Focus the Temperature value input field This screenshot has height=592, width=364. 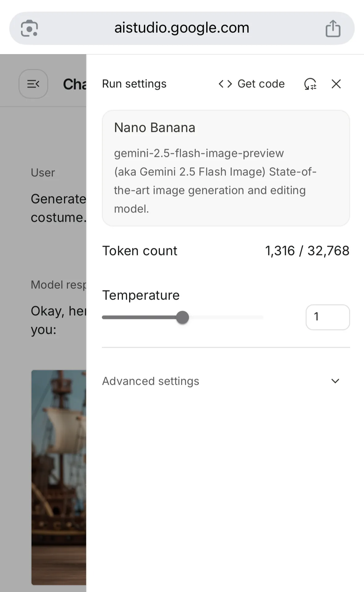(327, 317)
